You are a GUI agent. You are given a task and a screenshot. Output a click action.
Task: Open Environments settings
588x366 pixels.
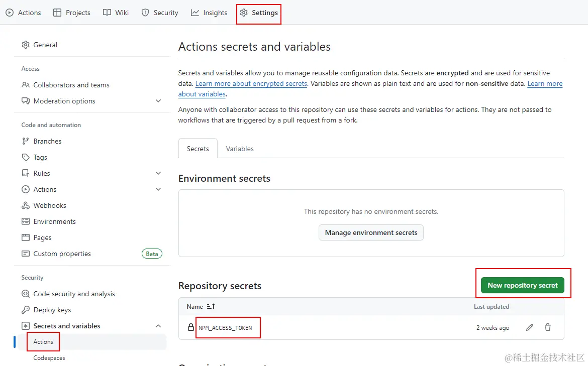click(54, 221)
